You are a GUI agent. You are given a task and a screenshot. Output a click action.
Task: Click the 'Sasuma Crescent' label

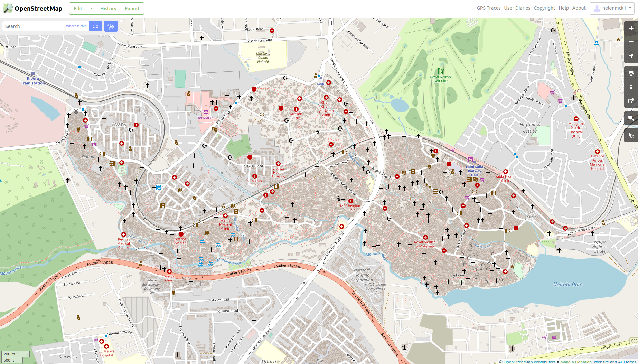pos(120,333)
